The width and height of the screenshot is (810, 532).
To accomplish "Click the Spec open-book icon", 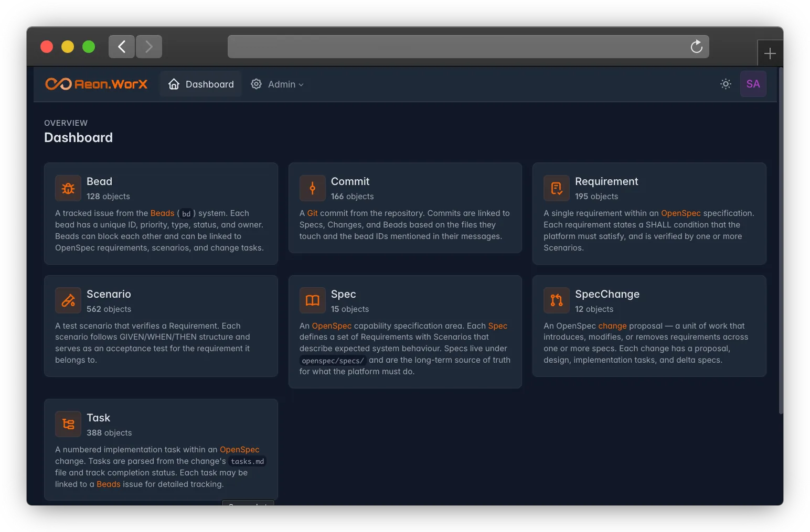I will pyautogui.click(x=313, y=300).
